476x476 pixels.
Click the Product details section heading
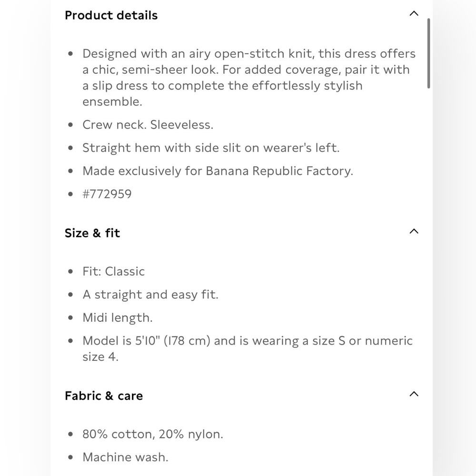(111, 15)
